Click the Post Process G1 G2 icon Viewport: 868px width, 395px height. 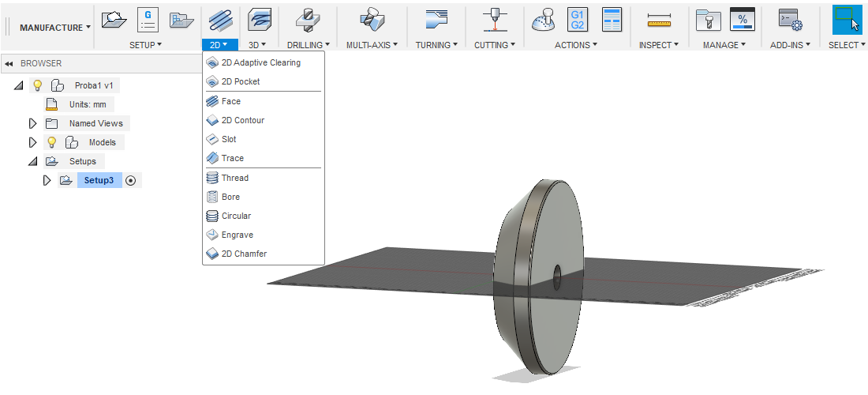[578, 19]
